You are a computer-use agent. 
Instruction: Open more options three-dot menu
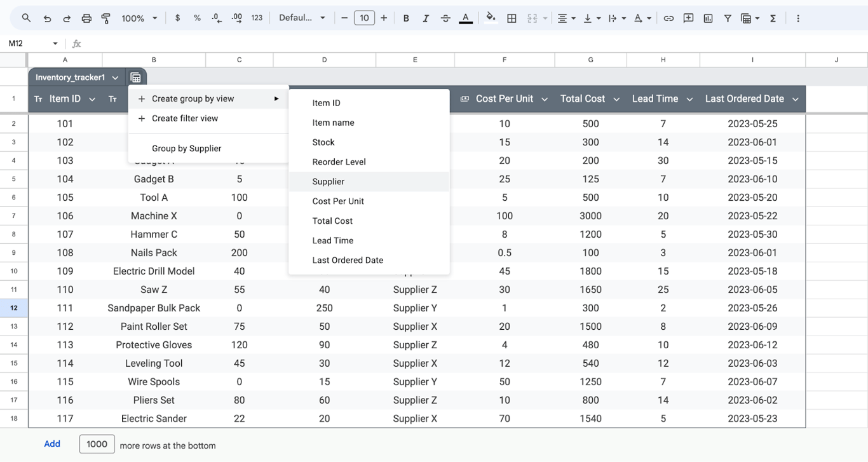click(798, 18)
